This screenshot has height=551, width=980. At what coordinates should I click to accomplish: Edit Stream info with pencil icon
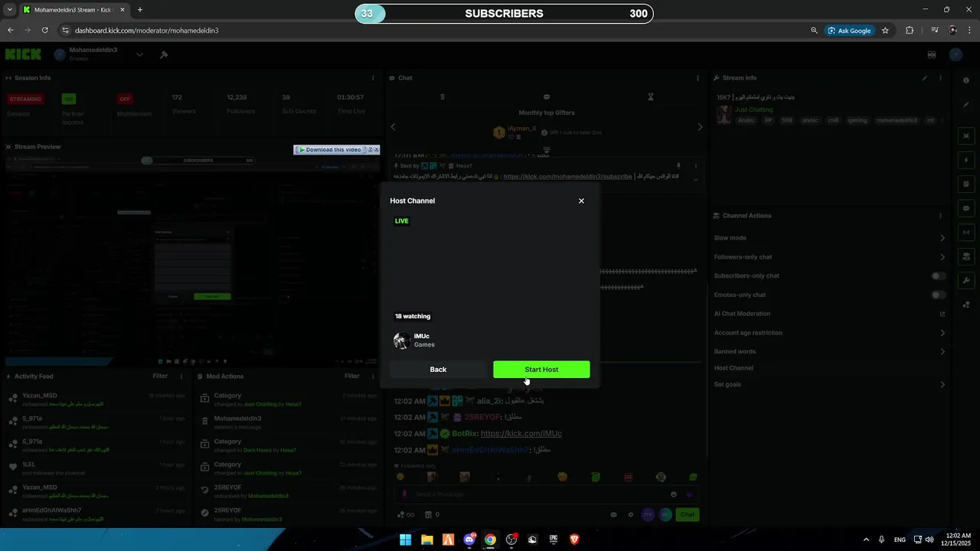point(925,78)
